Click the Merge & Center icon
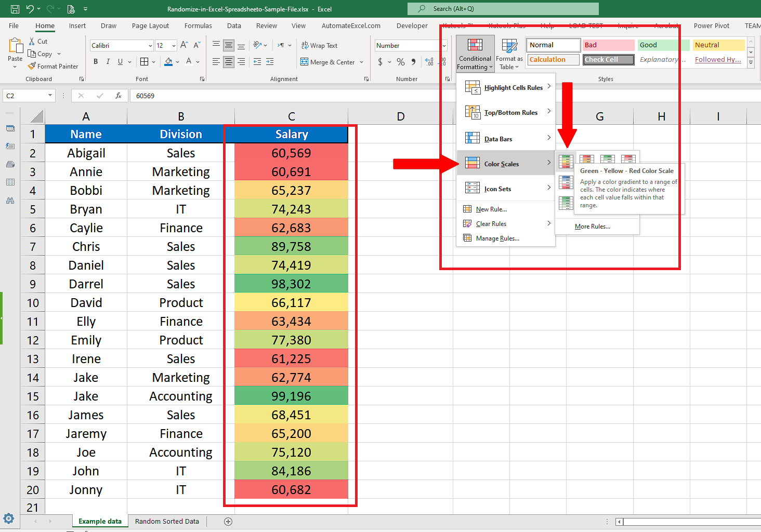Screen dimensions: 761x532 (305, 62)
